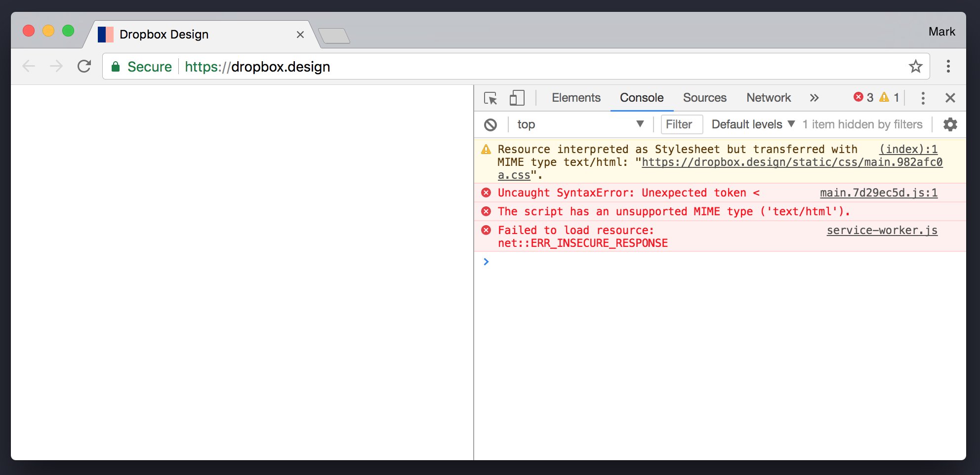Click the Dropbox Design tab favicon
The width and height of the screenshot is (980, 475).
tap(106, 35)
